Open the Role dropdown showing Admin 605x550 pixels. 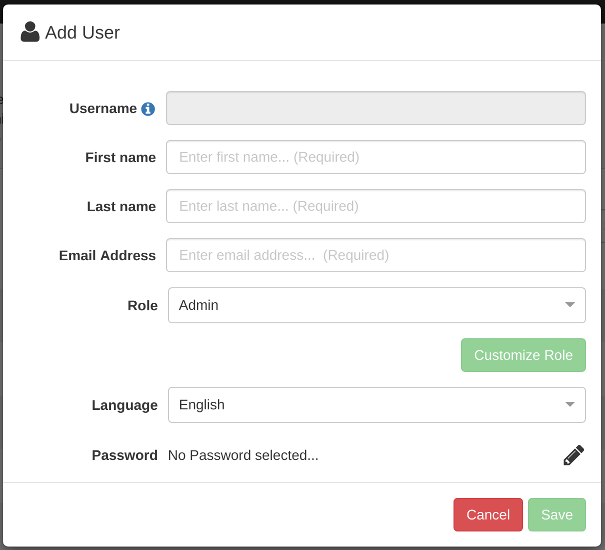click(x=376, y=305)
